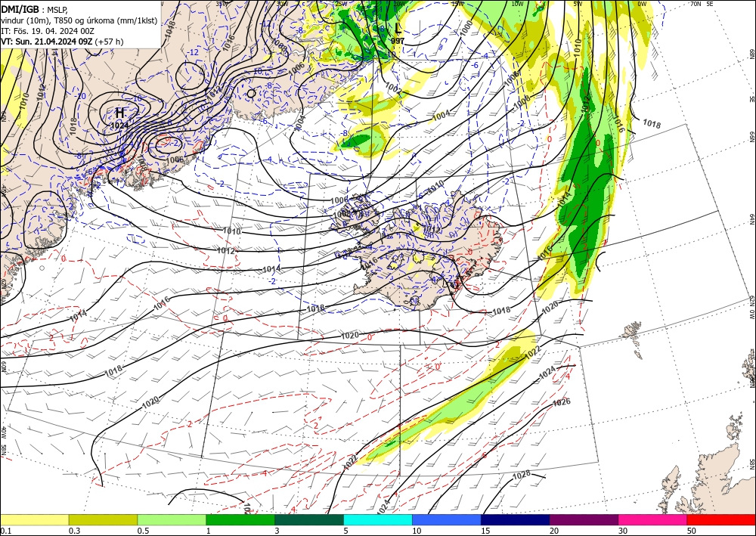Click the 'H' high pressure marker over Greenland
Viewport: 756px width, 536px height.
point(120,113)
